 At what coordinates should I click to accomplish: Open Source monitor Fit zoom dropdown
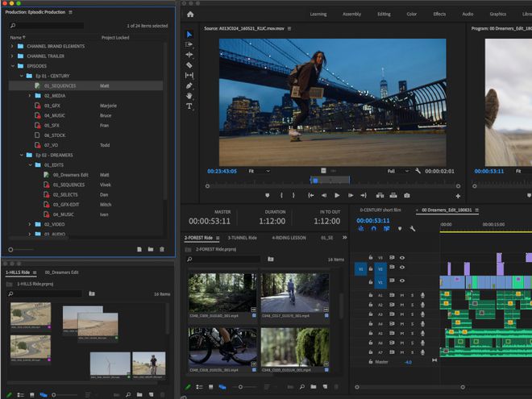tap(260, 171)
